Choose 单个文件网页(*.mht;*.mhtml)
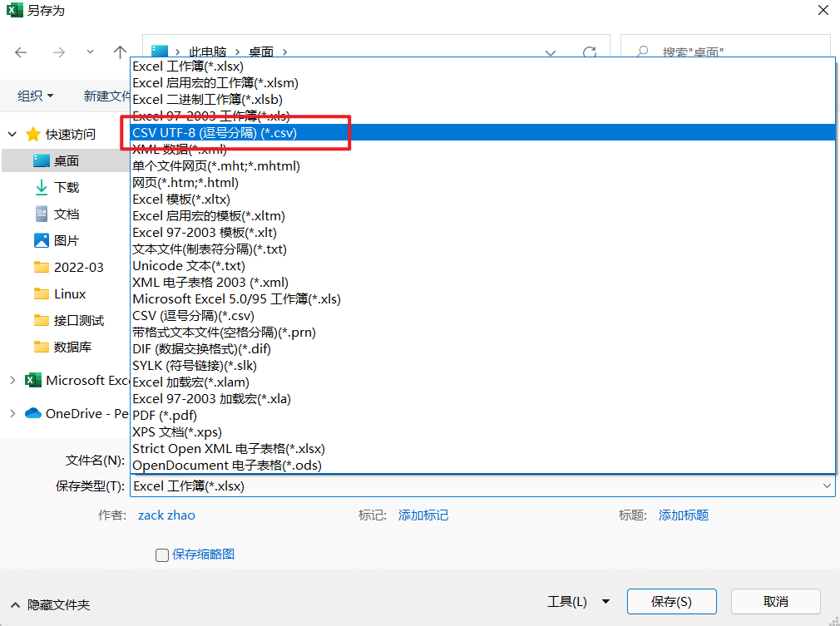The height and width of the screenshot is (626, 840). (x=482, y=166)
